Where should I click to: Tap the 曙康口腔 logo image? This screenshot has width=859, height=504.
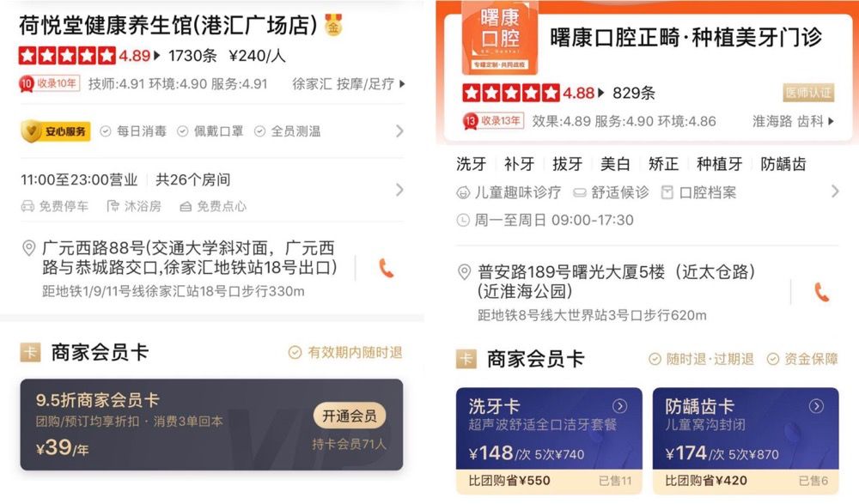click(500, 38)
